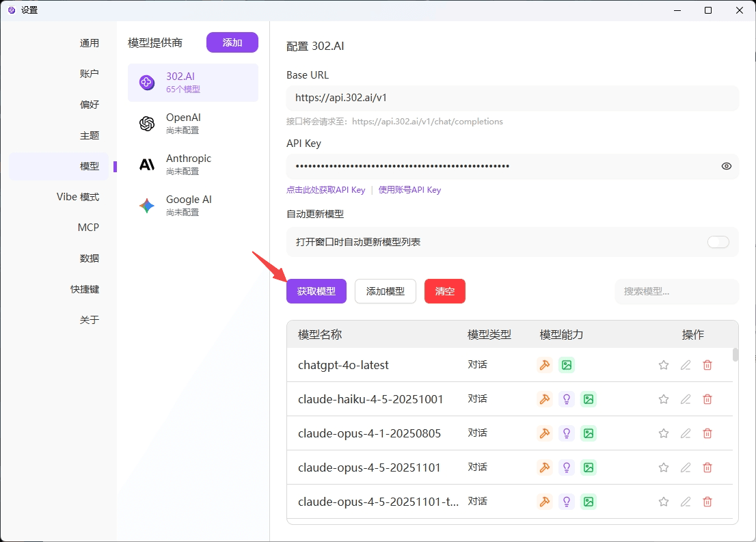
Task: Select the OpenAI provider entry
Action: click(193, 124)
